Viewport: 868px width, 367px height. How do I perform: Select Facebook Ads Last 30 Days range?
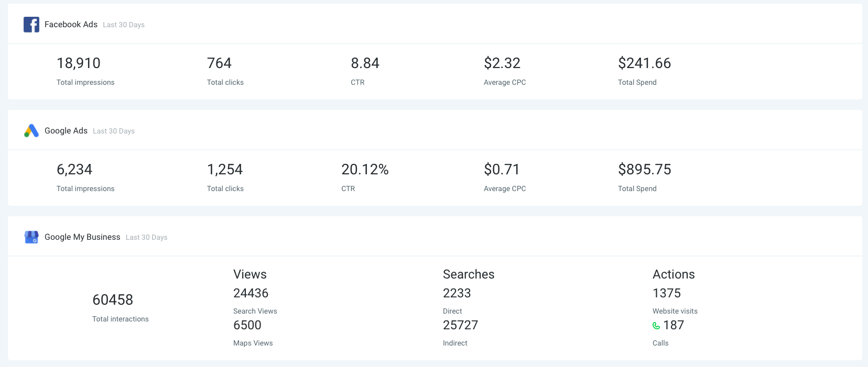[124, 25]
